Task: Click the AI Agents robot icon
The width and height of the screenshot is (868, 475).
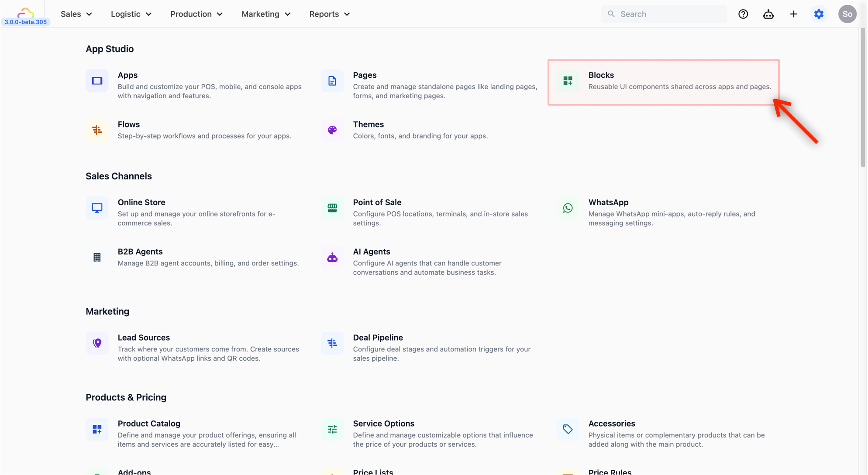Action: click(332, 258)
